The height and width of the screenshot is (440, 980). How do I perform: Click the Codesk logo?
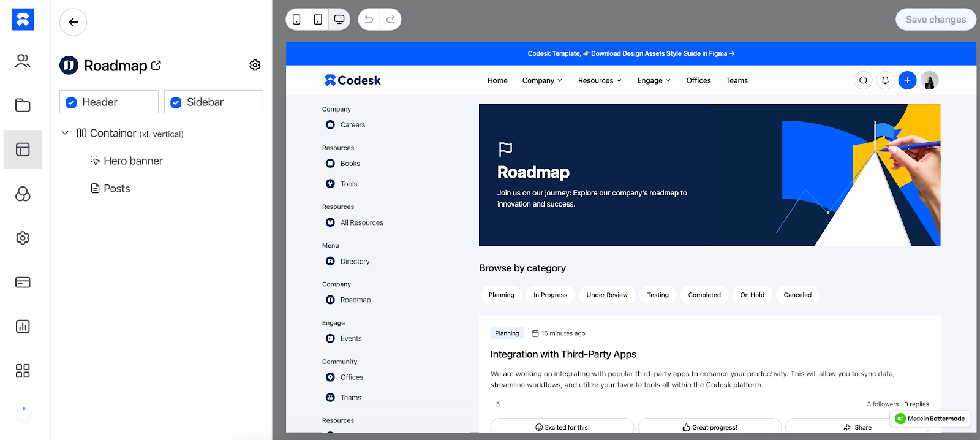pyautogui.click(x=353, y=80)
